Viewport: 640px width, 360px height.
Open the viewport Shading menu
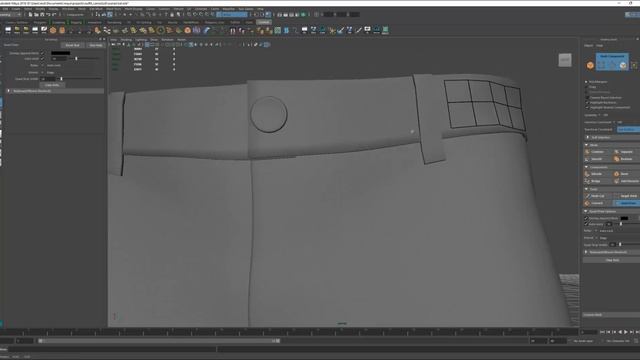pos(126,40)
